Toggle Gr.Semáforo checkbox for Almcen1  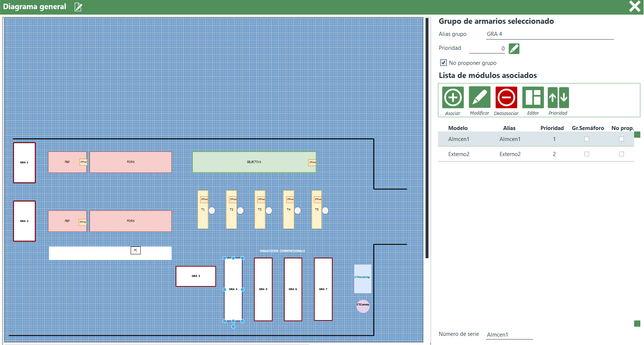tap(587, 139)
